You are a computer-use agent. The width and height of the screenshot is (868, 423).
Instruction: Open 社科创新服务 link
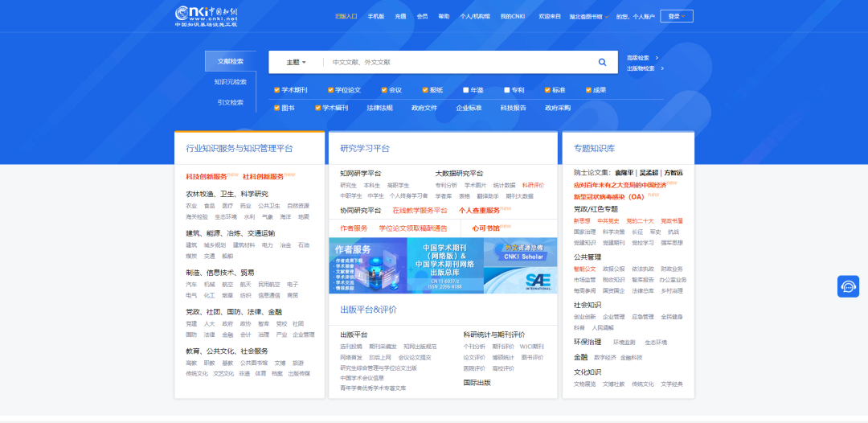coord(263,177)
